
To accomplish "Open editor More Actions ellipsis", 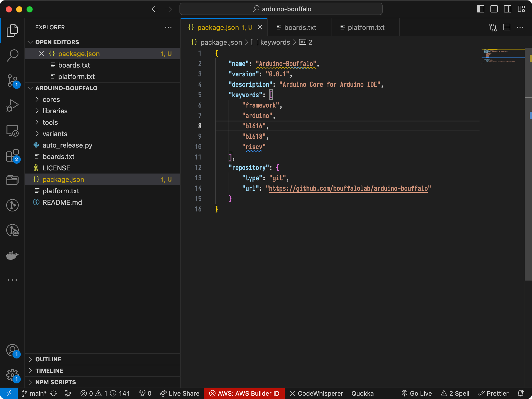I will [x=520, y=27].
